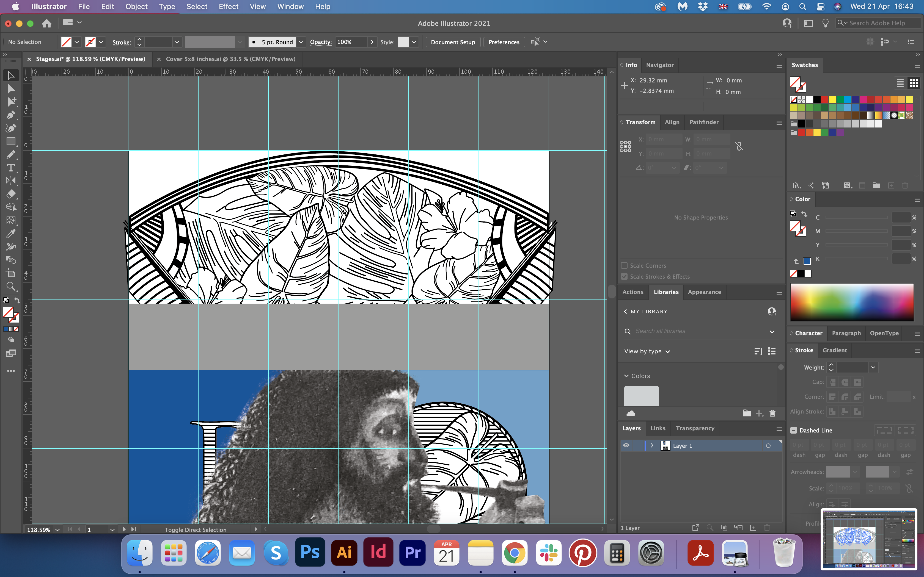Click the Direct Selection tool
Image resolution: width=924 pixels, height=577 pixels.
point(11,89)
